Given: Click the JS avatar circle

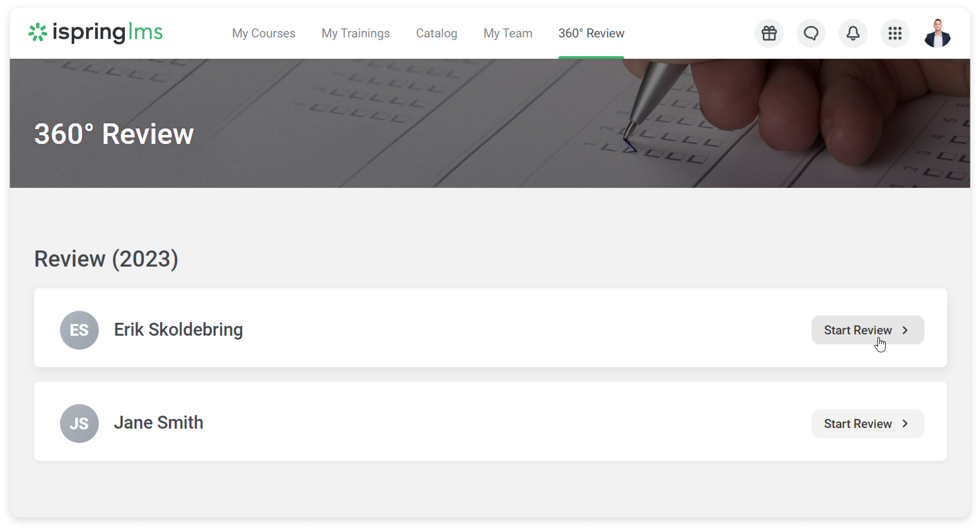Looking at the screenshot, I should [79, 423].
